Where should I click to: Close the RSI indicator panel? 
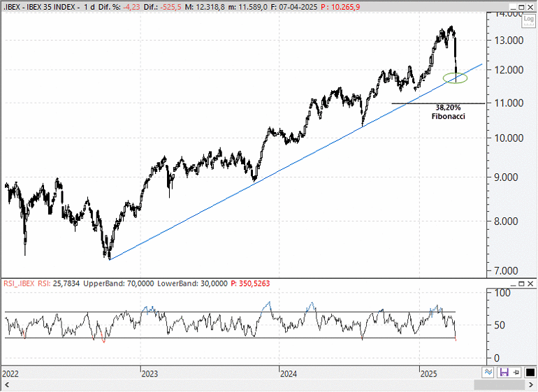coord(530,284)
